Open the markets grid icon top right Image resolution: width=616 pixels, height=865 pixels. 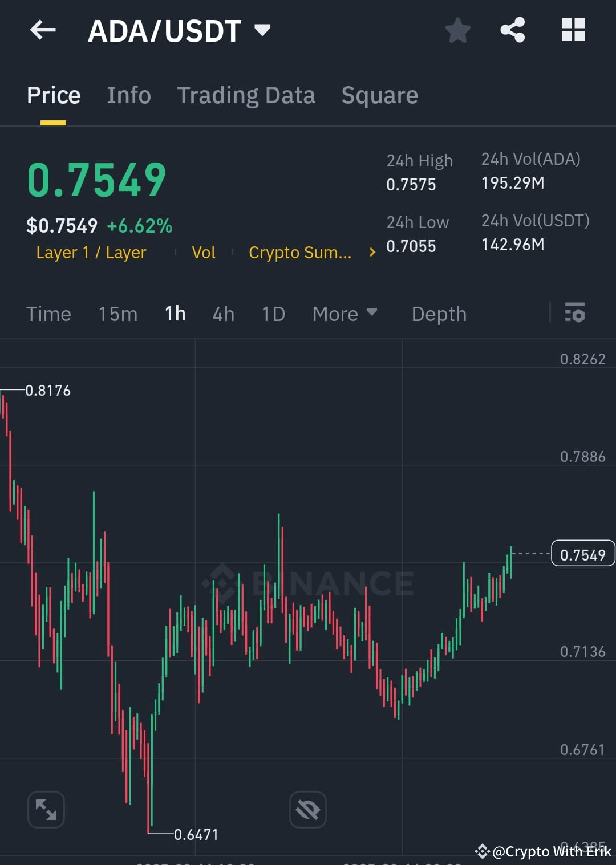573,31
